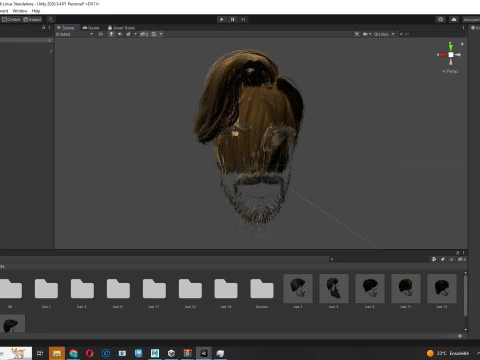Open the Cloud services icon
Viewport: 480px width, 360px height.
pos(454,19)
